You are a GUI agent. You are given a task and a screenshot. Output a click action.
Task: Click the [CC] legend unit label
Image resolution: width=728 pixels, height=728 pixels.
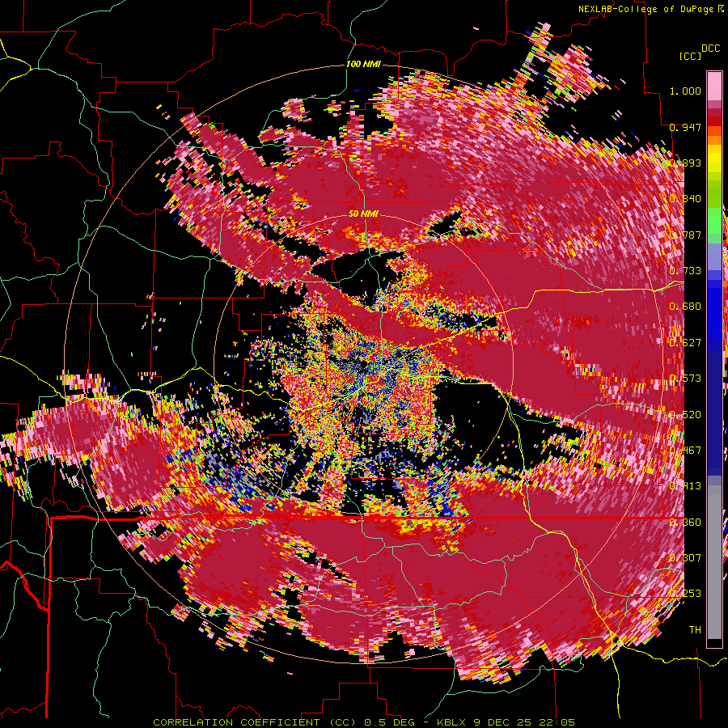[x=690, y=56]
